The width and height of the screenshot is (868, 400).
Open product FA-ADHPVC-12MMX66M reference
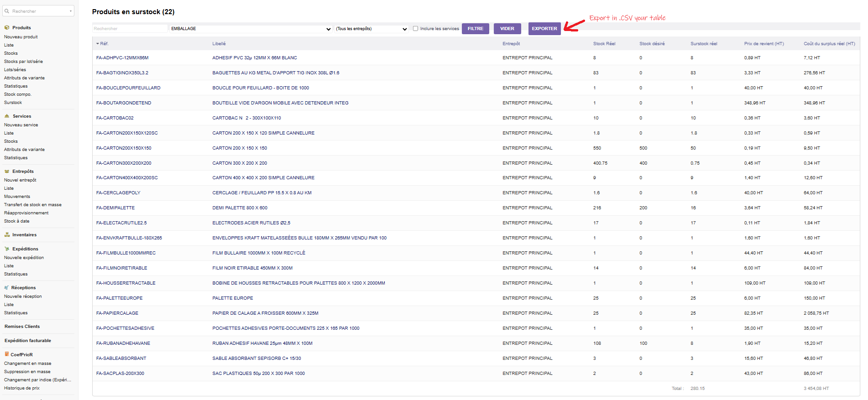(122, 58)
